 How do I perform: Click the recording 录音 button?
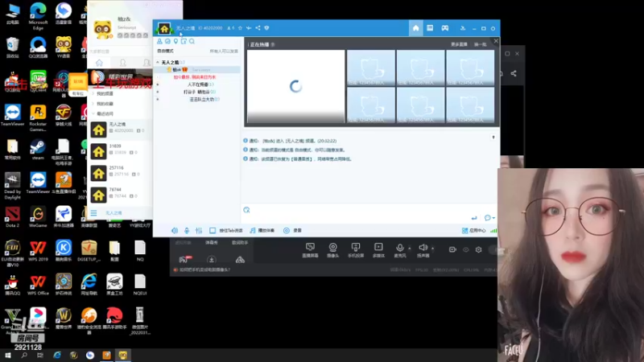292,231
